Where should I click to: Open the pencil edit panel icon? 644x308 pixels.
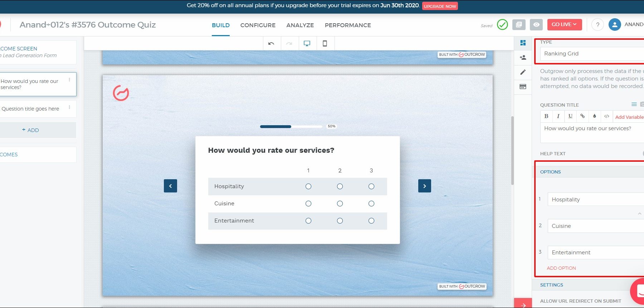coord(523,72)
